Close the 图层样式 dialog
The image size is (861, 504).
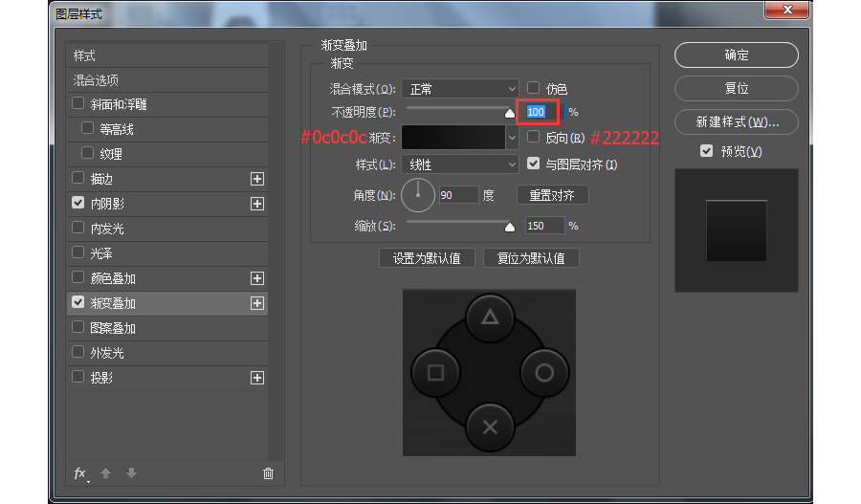tap(787, 10)
